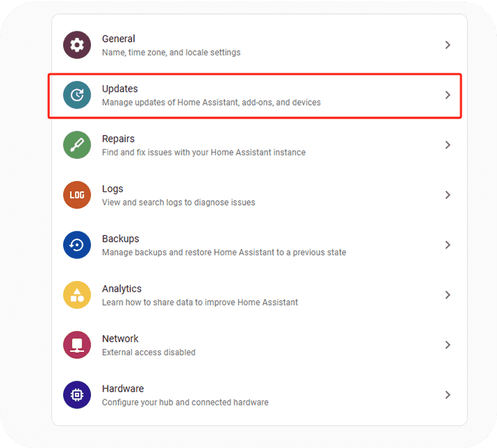The width and height of the screenshot is (497, 448).
Task: Click "View and search logs" description
Action: pyautogui.click(x=178, y=203)
